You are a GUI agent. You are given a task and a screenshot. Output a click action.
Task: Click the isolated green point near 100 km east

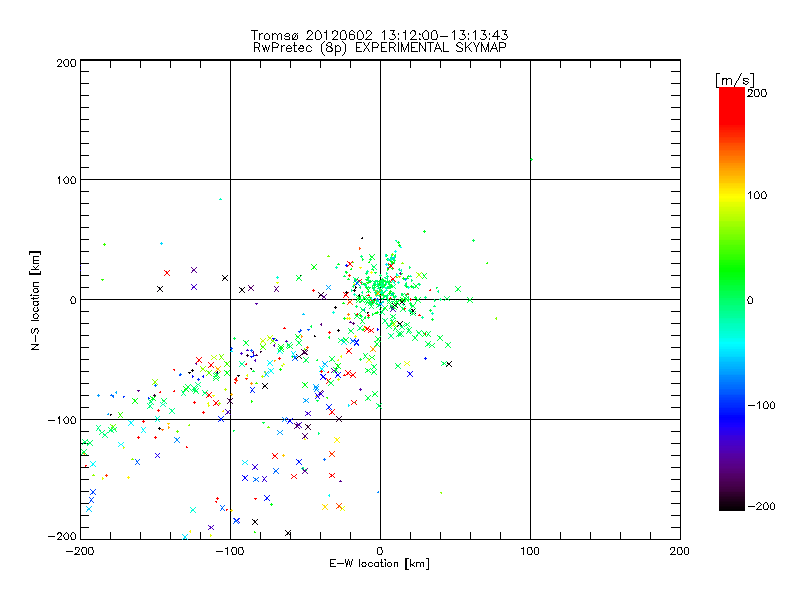tap(531, 160)
